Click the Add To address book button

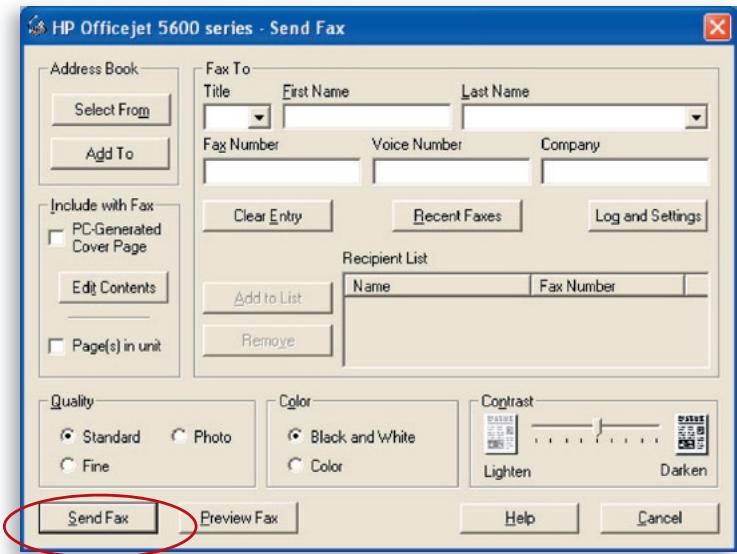pyautogui.click(x=110, y=153)
